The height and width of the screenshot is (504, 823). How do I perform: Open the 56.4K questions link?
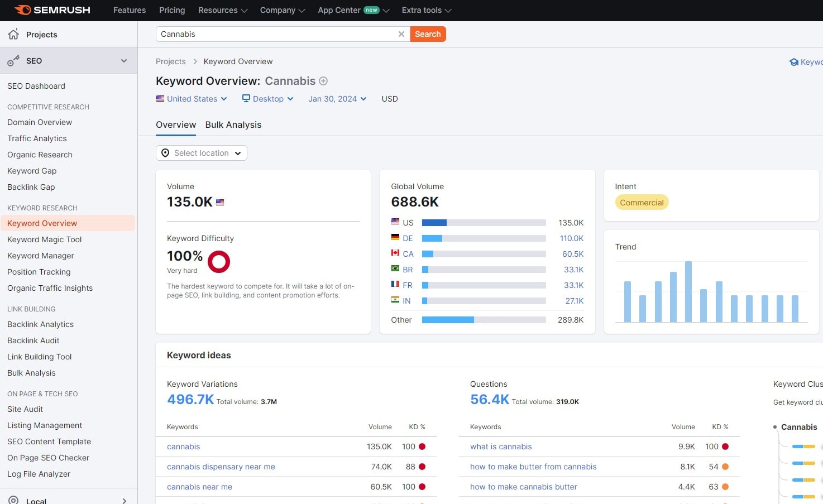(490, 399)
